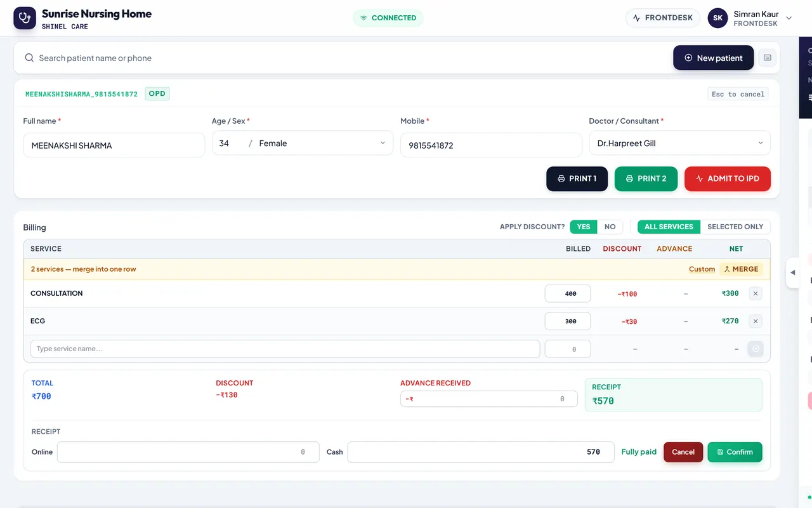Click patient ID MEENAKSHISHARMA_9815541872
Viewport: 812px width, 508px height.
click(81, 94)
